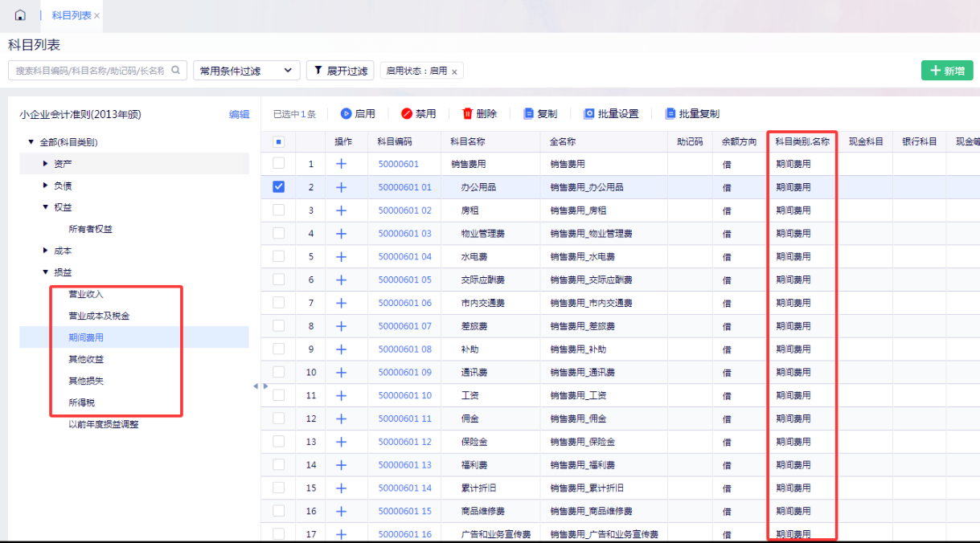
Task: Collapse the 损益 tree node
Action: [45, 272]
